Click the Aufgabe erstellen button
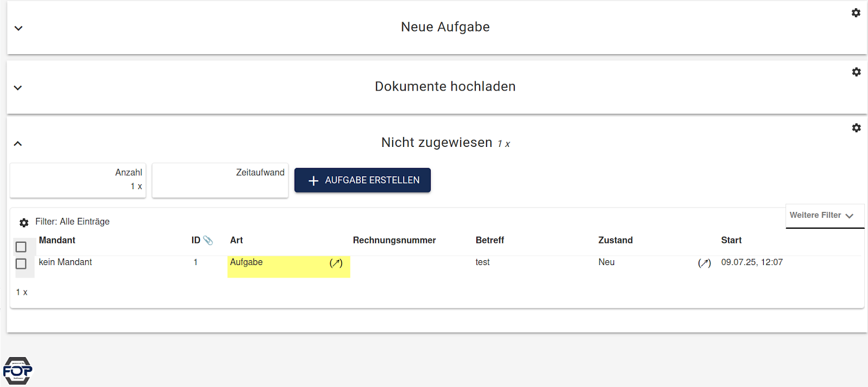The image size is (868, 387). (x=362, y=180)
